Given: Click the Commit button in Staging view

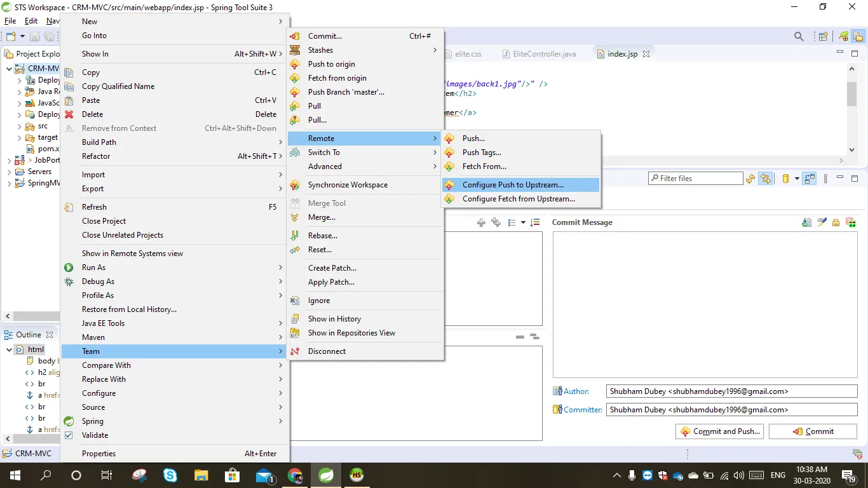Looking at the screenshot, I should (813, 431).
